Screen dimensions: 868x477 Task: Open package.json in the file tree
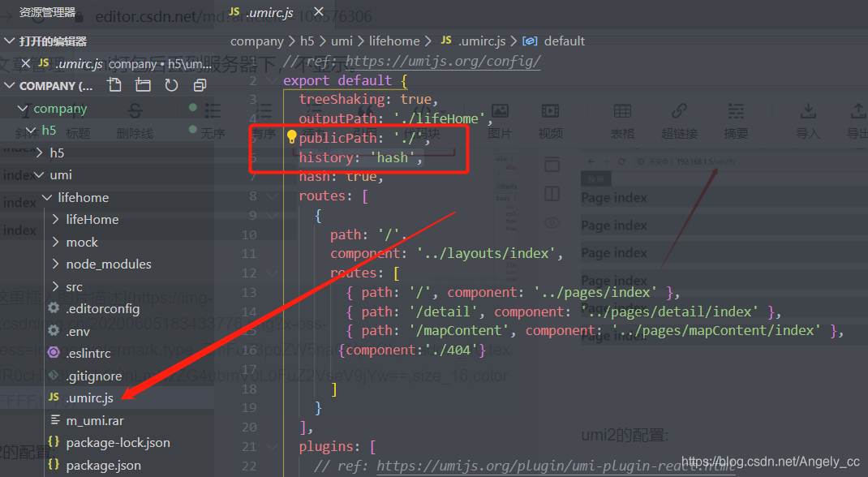click(104, 466)
